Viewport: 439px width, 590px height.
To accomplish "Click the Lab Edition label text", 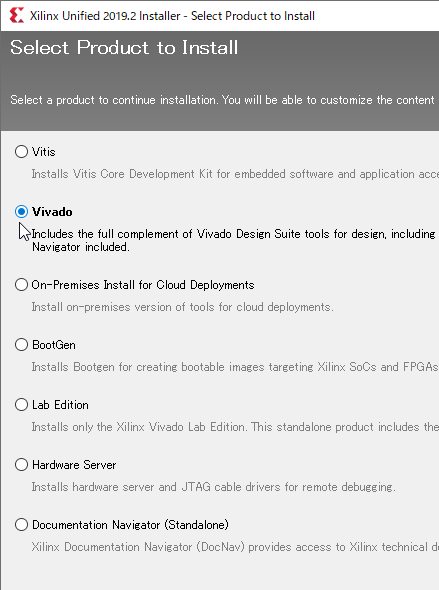I will click(60, 405).
